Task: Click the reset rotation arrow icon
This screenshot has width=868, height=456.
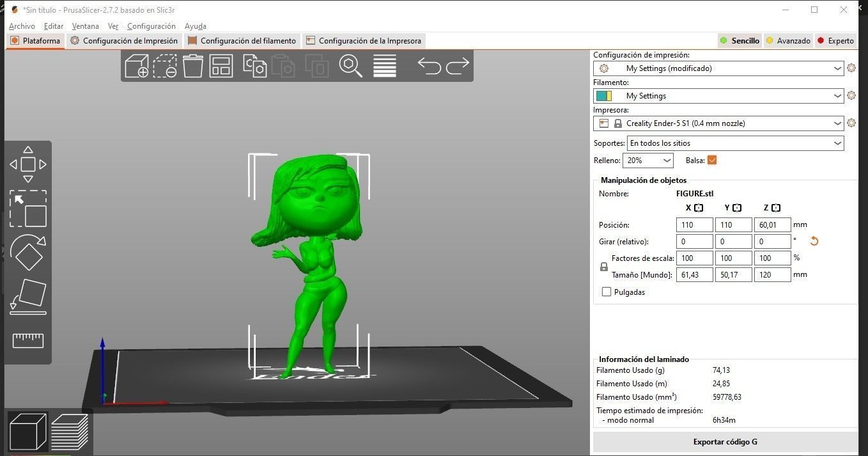Action: [x=814, y=241]
